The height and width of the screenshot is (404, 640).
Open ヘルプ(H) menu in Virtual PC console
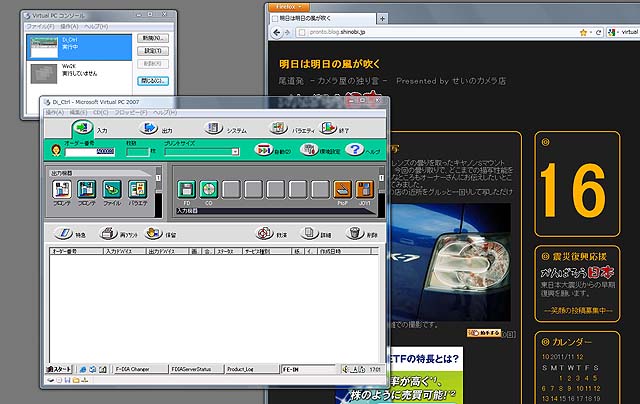pyautogui.click(x=96, y=27)
